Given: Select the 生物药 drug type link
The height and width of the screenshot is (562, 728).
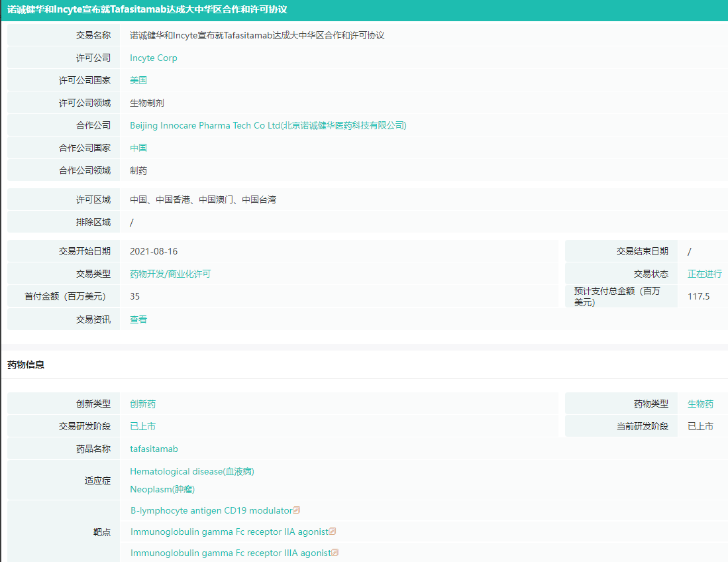Looking at the screenshot, I should 700,404.
